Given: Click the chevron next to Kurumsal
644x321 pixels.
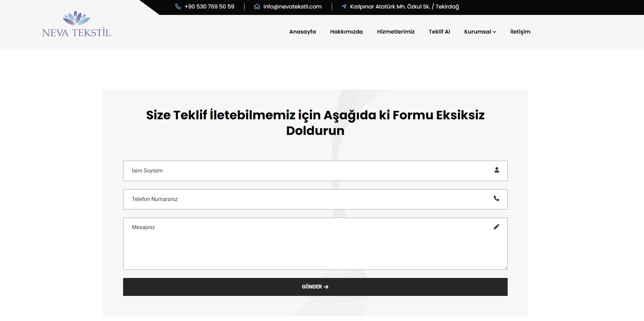Looking at the screenshot, I should click(x=494, y=32).
